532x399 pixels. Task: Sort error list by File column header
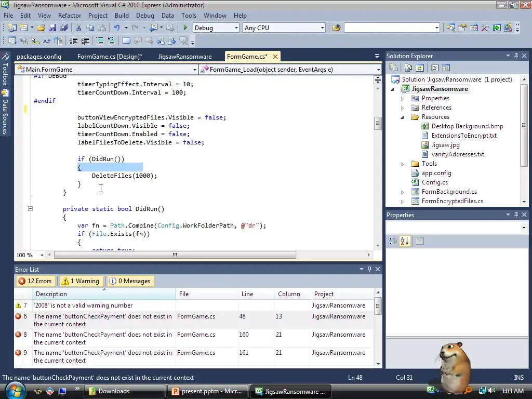click(207, 294)
